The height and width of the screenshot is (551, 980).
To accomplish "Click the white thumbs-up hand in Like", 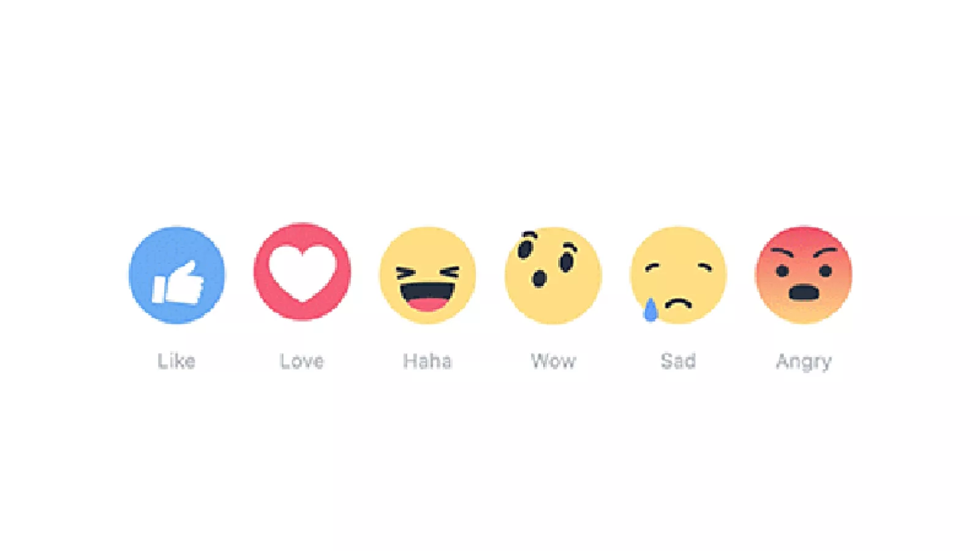I will click(178, 282).
